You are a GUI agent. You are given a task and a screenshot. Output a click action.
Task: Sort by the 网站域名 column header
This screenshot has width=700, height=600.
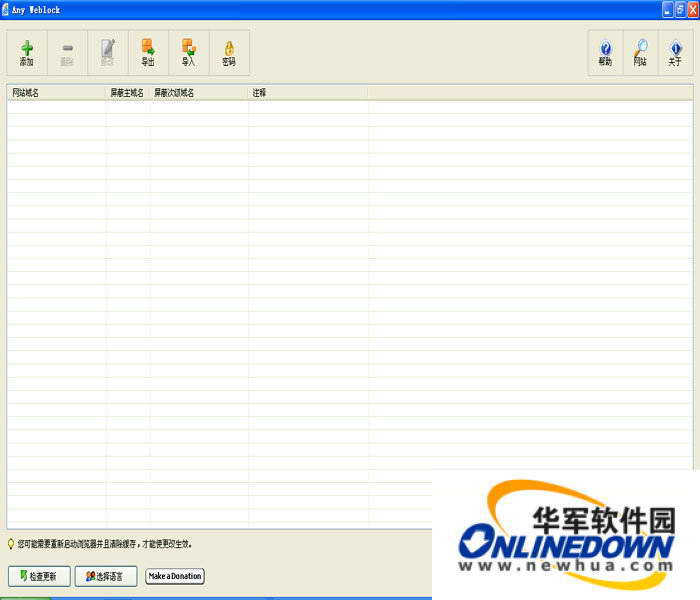click(x=55, y=93)
